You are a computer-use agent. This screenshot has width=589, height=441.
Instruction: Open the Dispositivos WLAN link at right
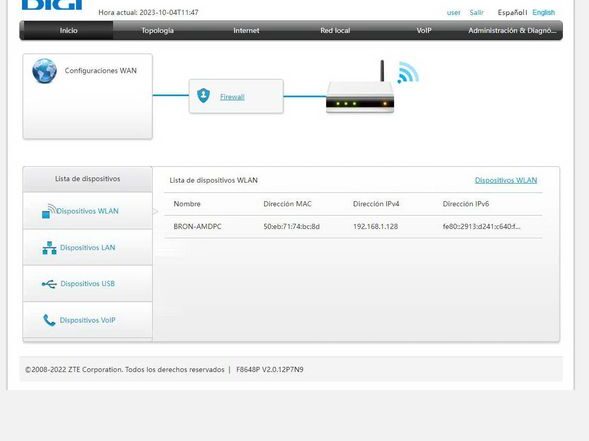(506, 180)
